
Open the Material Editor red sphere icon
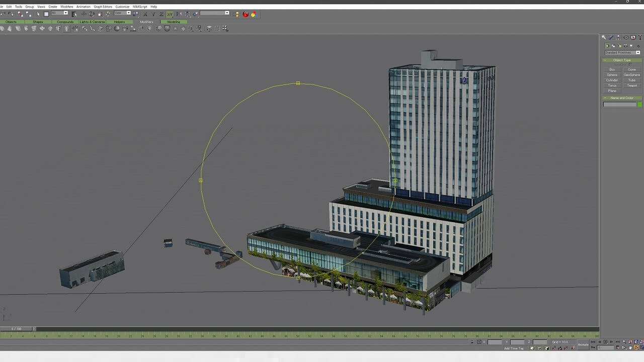click(246, 14)
